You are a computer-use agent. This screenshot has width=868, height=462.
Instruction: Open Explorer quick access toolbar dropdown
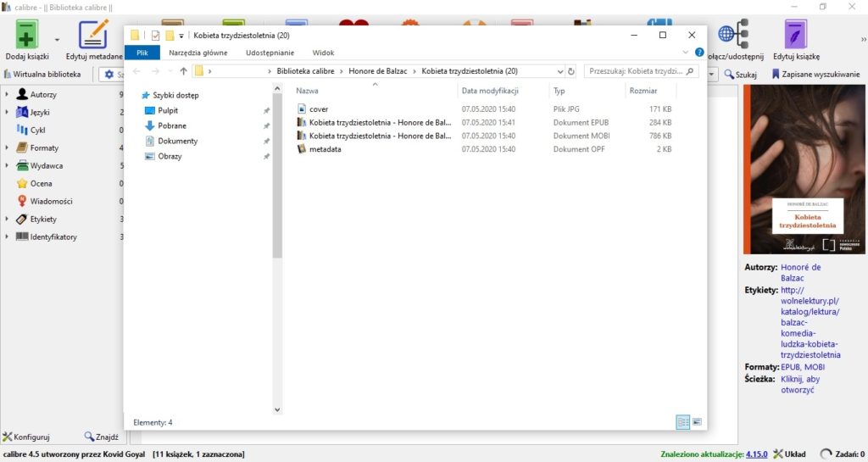click(181, 36)
